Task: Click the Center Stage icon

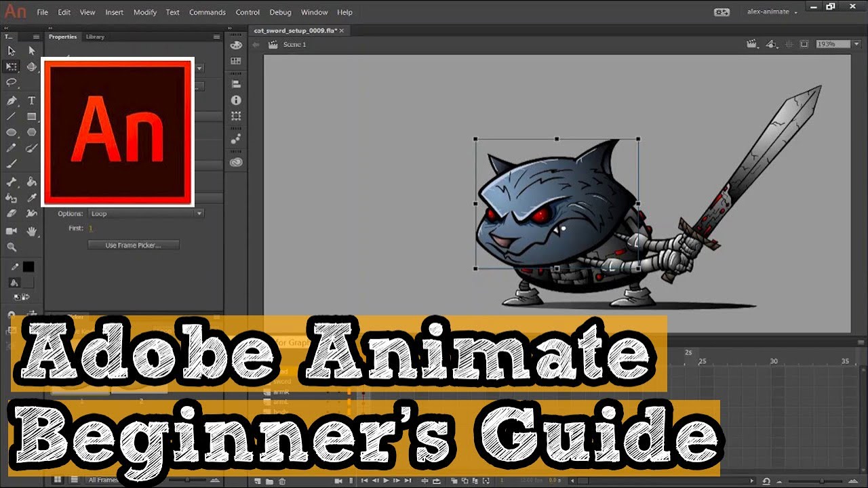Action: (x=788, y=44)
